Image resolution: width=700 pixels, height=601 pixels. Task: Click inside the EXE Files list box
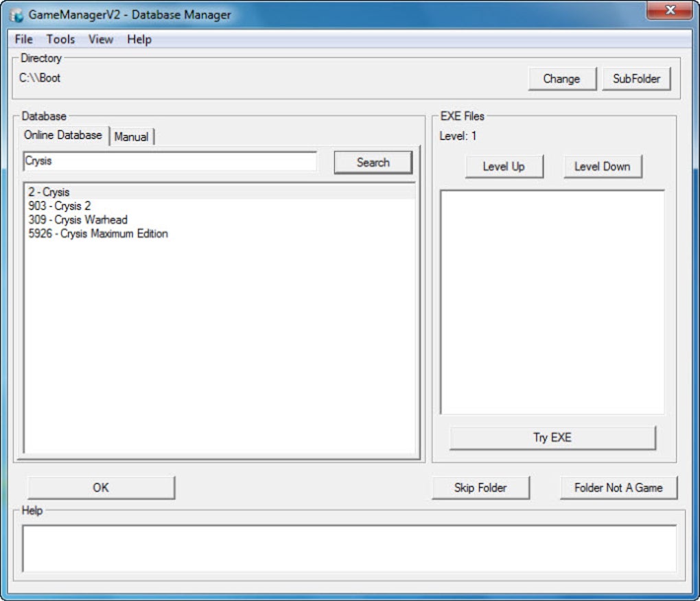552,303
